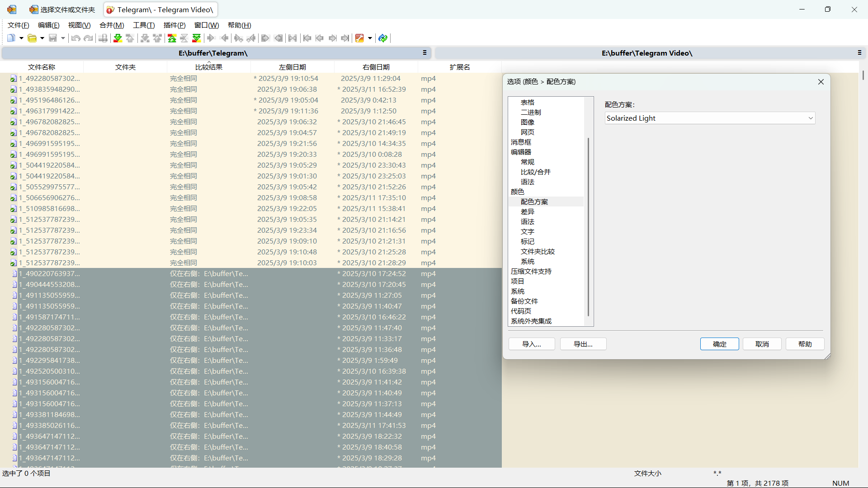Confirm settings with the 确定 button
The height and width of the screenshot is (488, 868).
[719, 344]
